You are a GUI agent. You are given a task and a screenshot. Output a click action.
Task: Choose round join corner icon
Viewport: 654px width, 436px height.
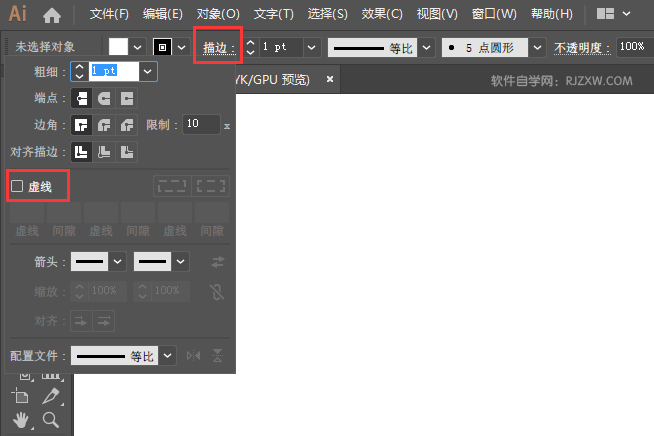pyautogui.click(x=104, y=125)
